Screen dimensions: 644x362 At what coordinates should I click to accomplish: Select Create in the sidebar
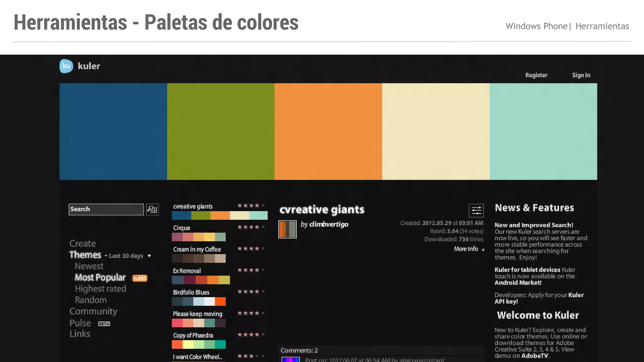point(82,244)
